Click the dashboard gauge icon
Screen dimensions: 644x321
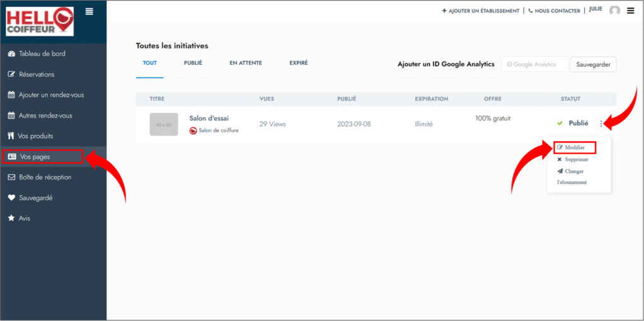(11, 54)
